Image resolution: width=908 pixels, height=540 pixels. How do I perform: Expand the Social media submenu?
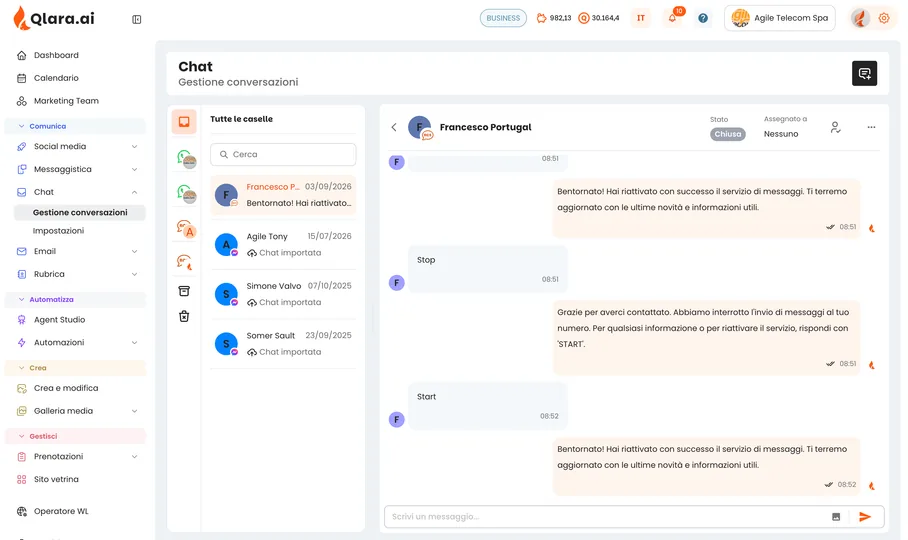(134, 146)
